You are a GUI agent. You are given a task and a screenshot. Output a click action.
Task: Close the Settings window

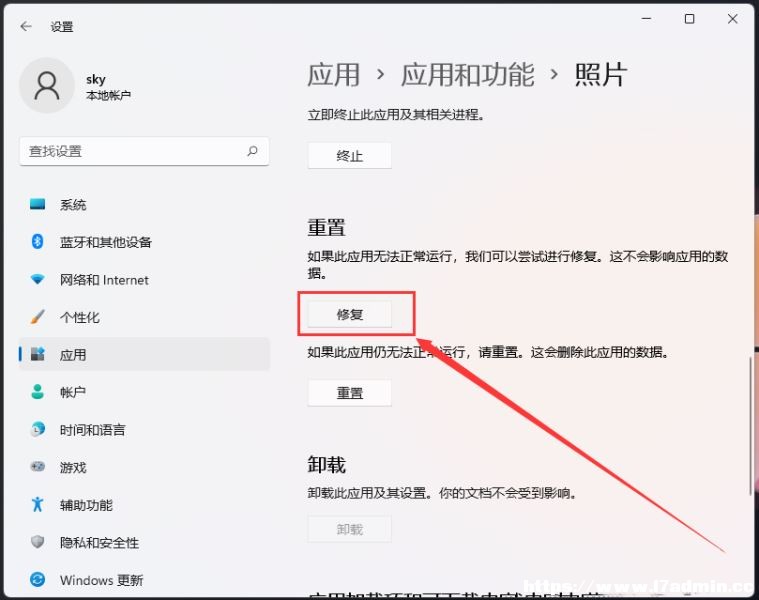(x=732, y=19)
